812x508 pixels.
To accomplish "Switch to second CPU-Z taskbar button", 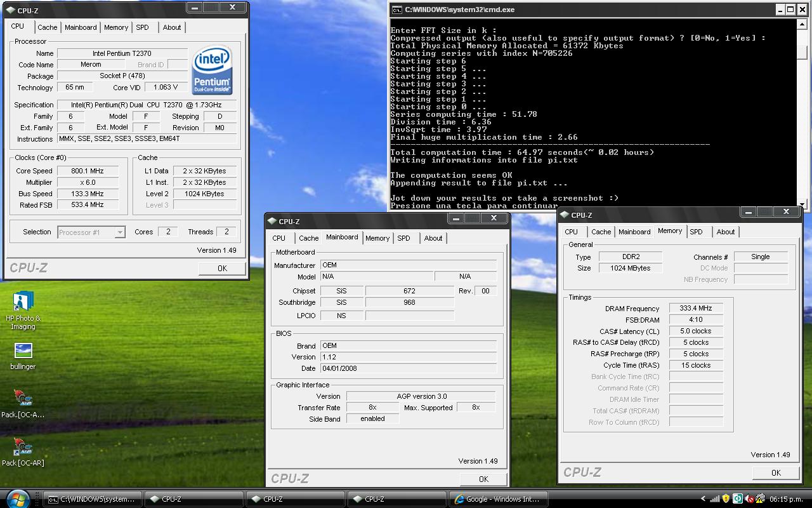I will click(296, 499).
